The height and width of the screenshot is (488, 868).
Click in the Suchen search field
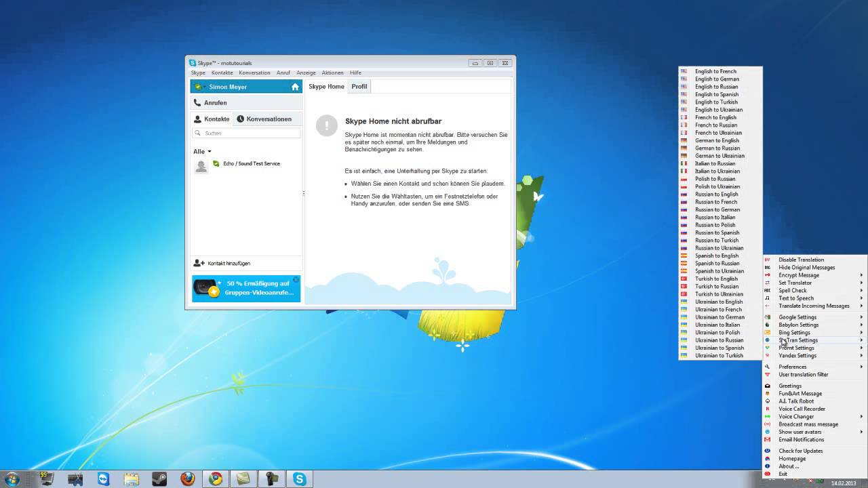pos(246,133)
